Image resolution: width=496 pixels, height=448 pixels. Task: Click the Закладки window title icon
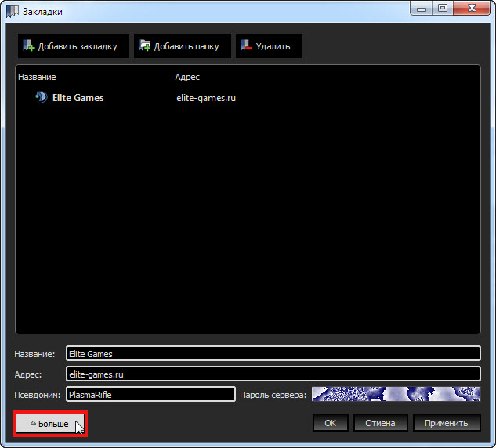point(13,12)
